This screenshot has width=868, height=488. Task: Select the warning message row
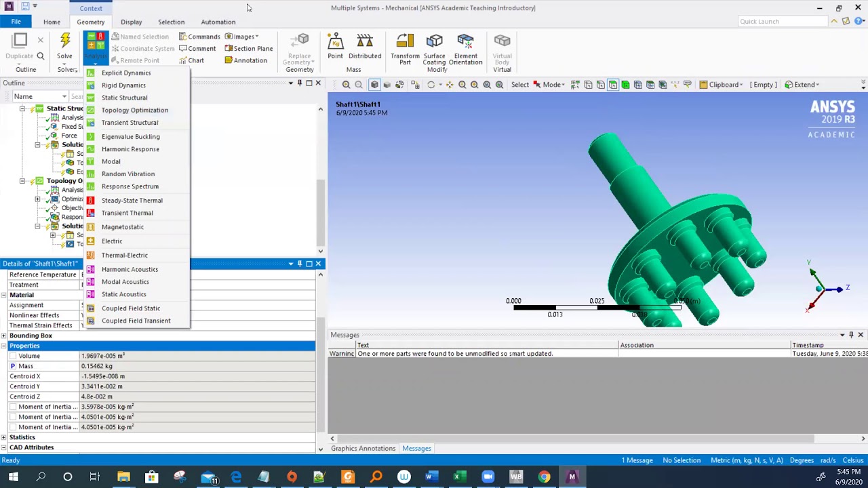597,354
